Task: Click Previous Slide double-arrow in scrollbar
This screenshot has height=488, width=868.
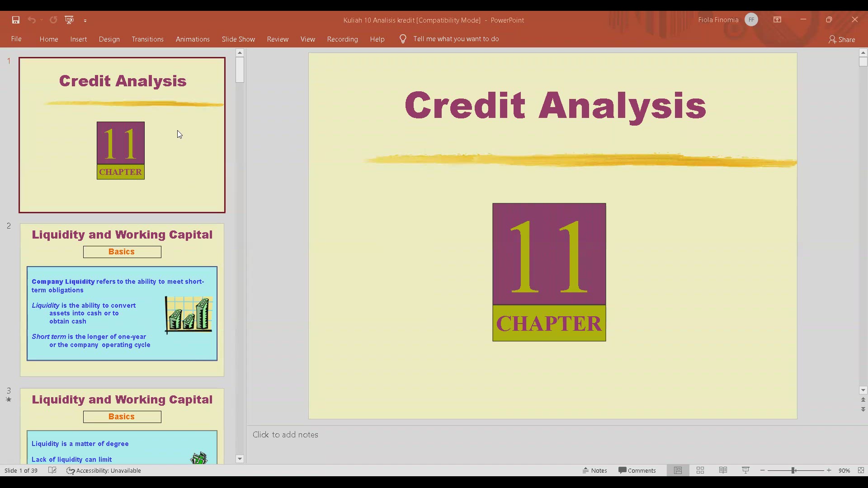Action: coord(863,400)
